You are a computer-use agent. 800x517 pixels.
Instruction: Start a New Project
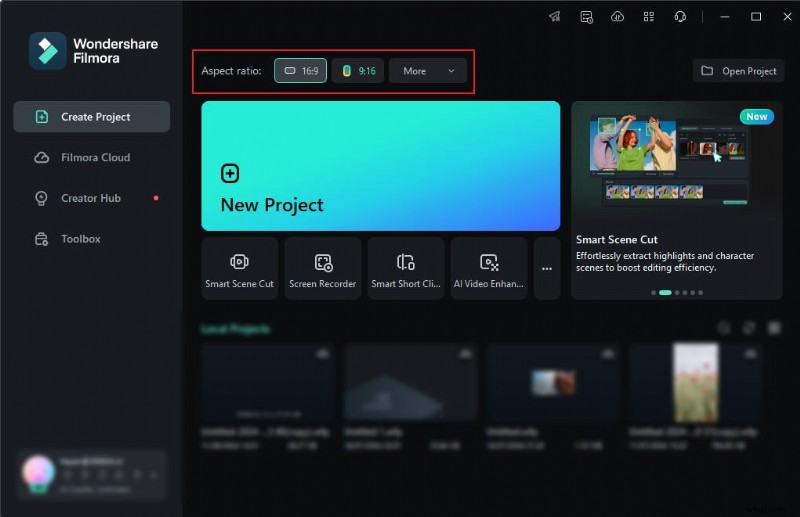coord(380,166)
